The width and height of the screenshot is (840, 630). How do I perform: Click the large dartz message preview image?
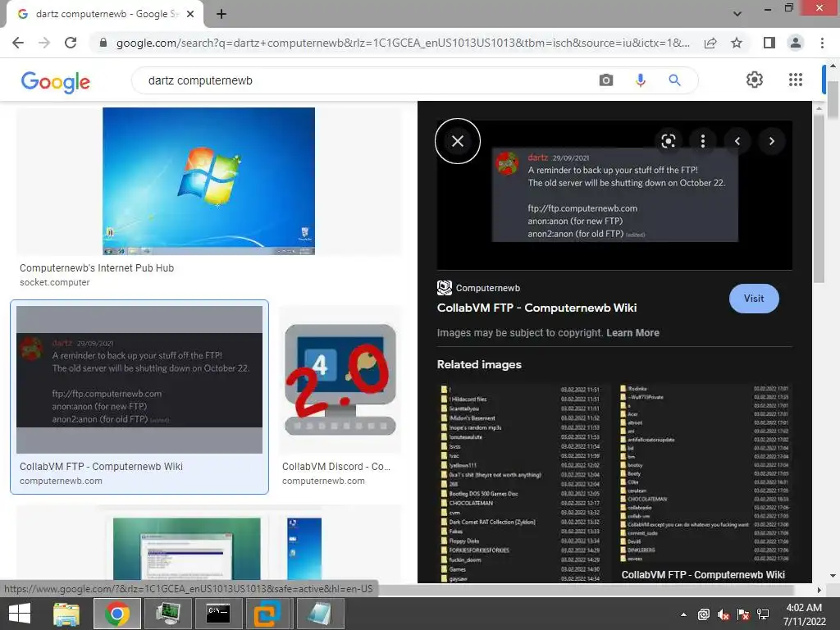(614, 195)
